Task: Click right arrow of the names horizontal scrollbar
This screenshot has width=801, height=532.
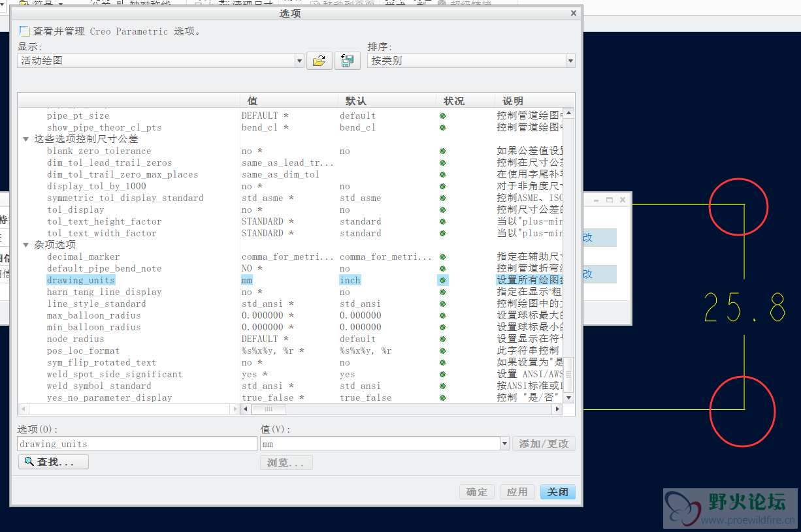Action: [235, 409]
